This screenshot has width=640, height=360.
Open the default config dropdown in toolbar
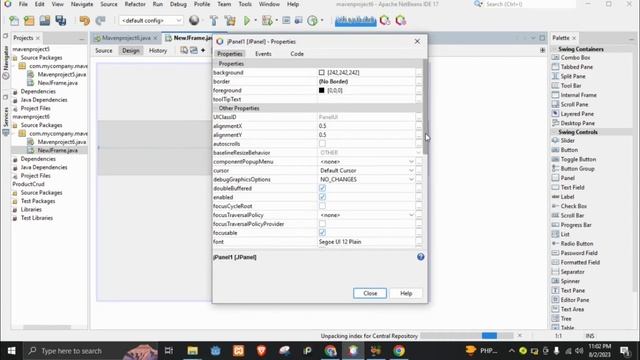(x=151, y=20)
